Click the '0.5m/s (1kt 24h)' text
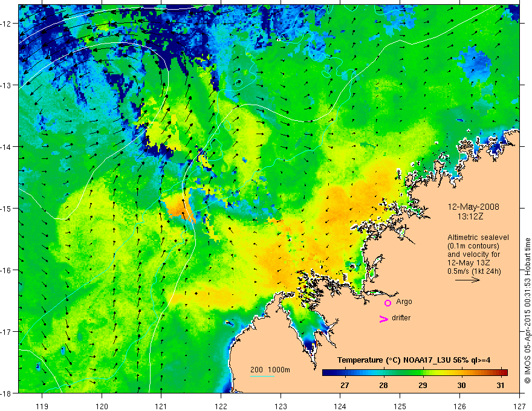The height and width of the screenshot is (411, 532). (x=474, y=271)
